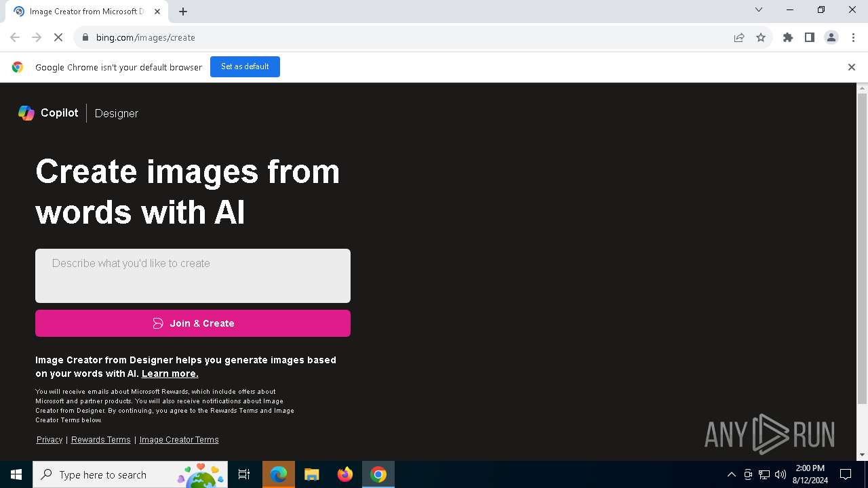Image resolution: width=868 pixels, height=488 pixels.
Task: Open the notification center icon
Action: (x=846, y=474)
